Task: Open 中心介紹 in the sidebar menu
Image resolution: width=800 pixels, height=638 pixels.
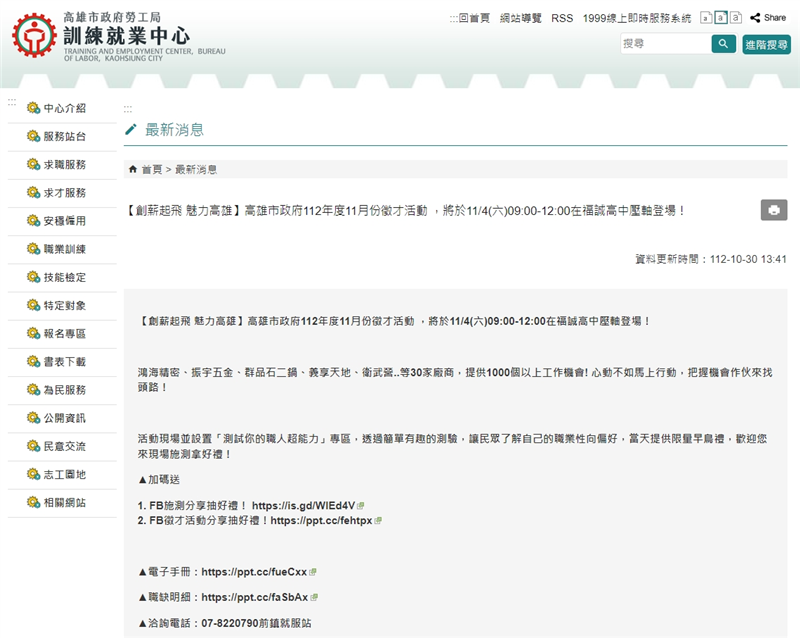Action: [65, 108]
